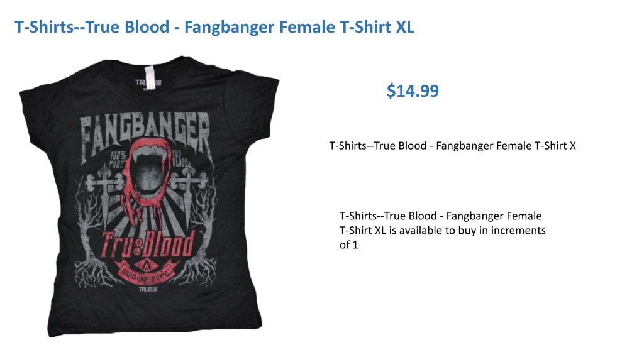Click the red Tru:Blood logo on shirt
The width and height of the screenshot is (644, 362).
click(x=148, y=246)
